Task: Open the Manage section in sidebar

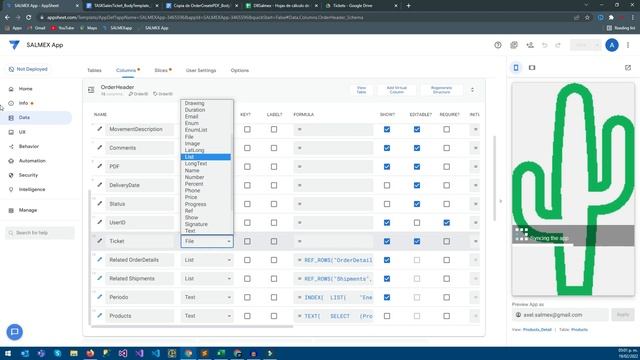Action: [28, 210]
